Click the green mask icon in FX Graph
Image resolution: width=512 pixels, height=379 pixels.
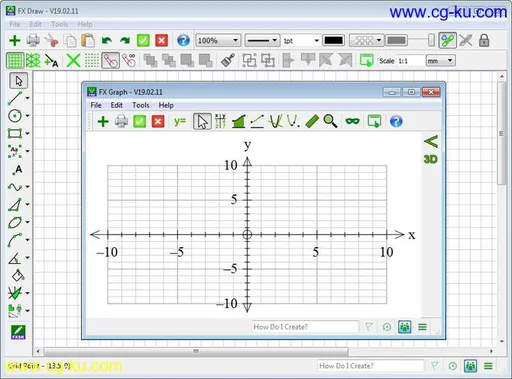(x=352, y=121)
